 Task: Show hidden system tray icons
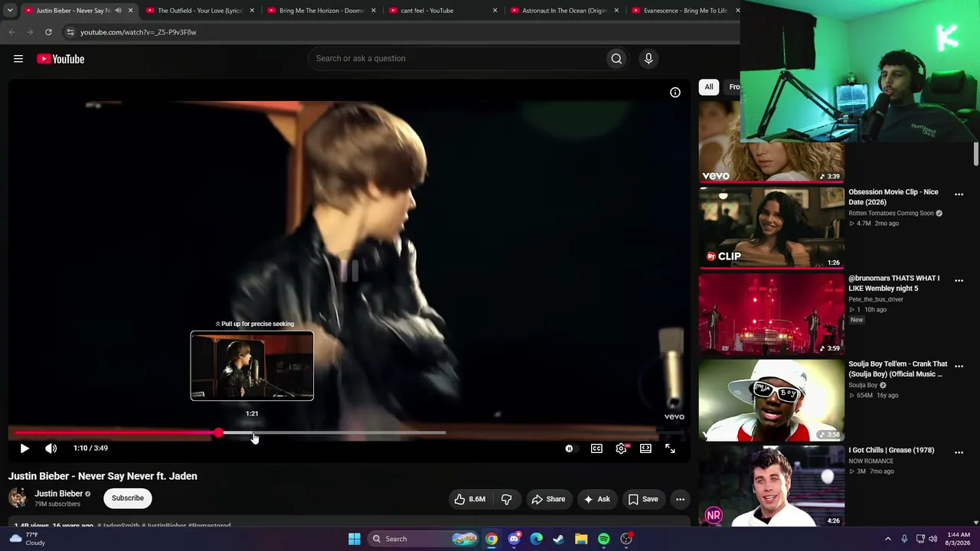pos(888,539)
